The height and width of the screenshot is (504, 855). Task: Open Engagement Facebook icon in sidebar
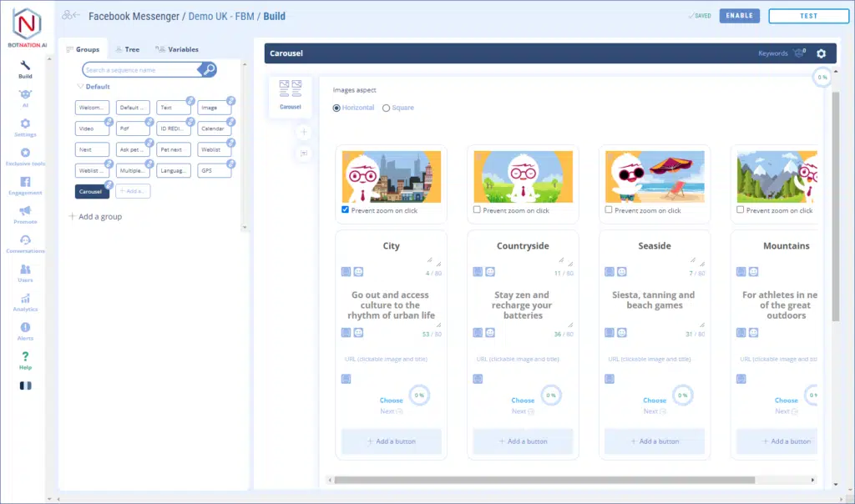[25, 184]
